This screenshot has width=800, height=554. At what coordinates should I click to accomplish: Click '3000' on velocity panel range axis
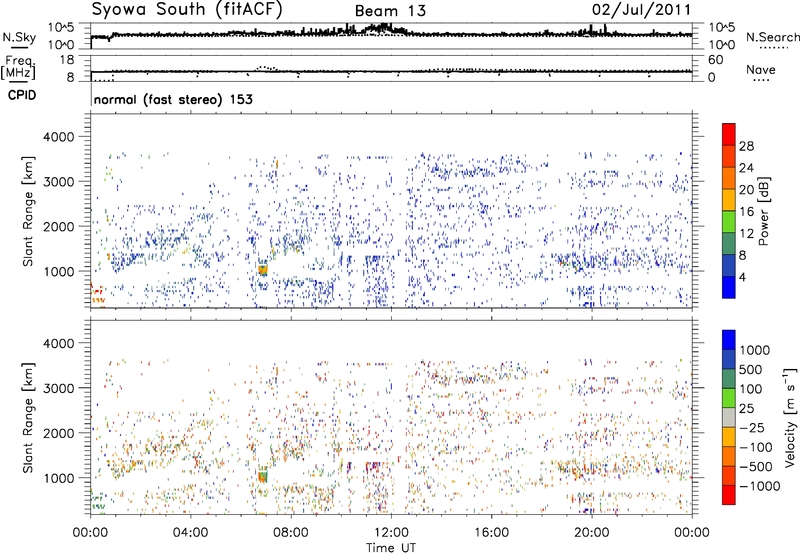(x=58, y=388)
